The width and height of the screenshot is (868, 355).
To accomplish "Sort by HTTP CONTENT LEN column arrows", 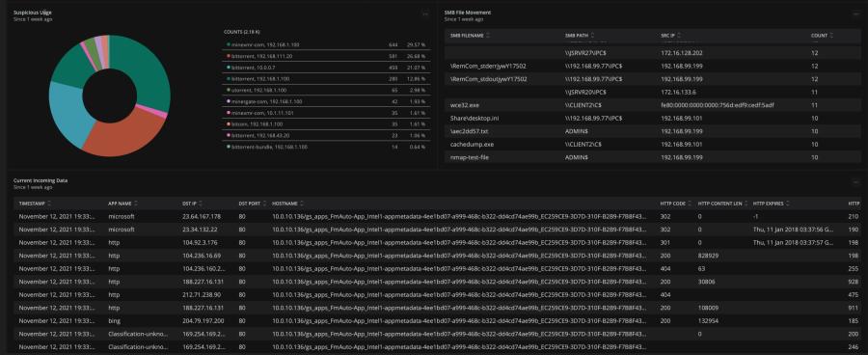I will 746,204.
